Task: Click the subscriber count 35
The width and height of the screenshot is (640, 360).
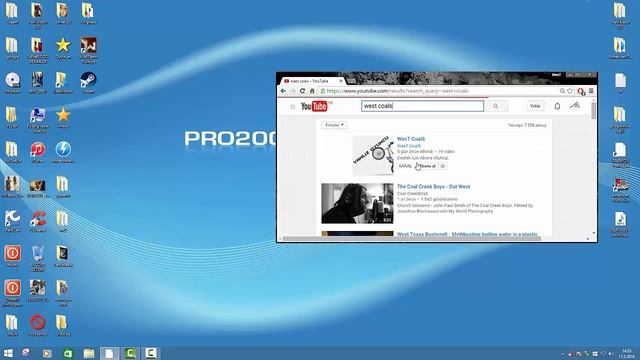Action: [x=442, y=166]
